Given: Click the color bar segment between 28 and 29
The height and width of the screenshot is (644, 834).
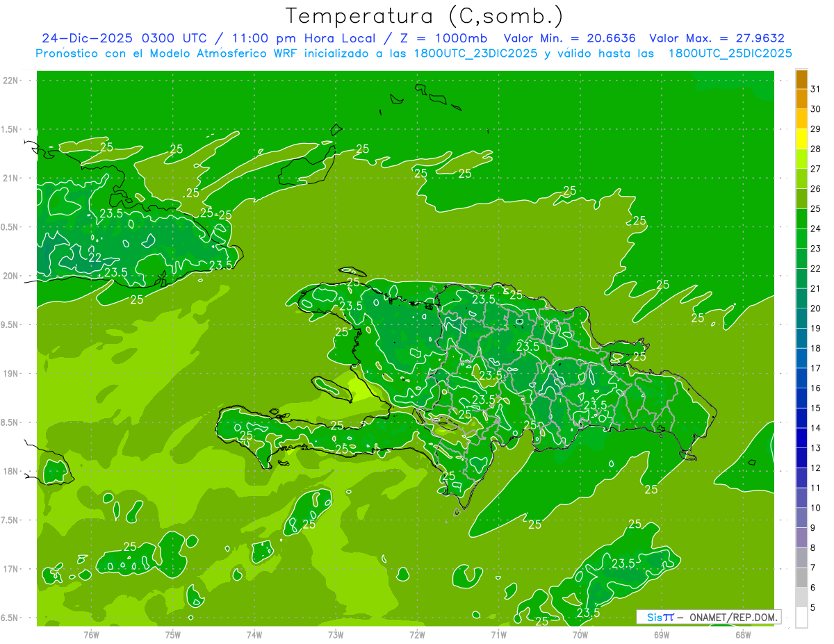Looking at the screenshot, I should click(801, 139).
